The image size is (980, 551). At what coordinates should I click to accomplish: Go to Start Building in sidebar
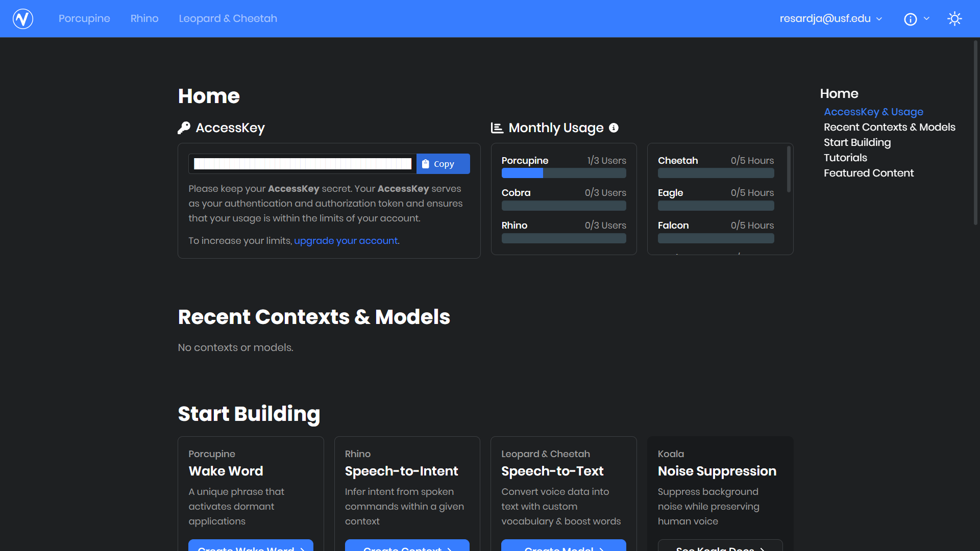(x=857, y=142)
